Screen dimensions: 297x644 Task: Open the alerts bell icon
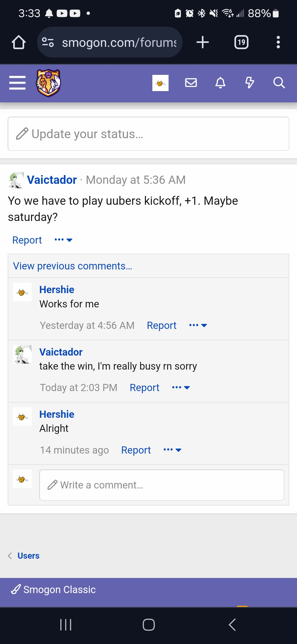coord(220,83)
